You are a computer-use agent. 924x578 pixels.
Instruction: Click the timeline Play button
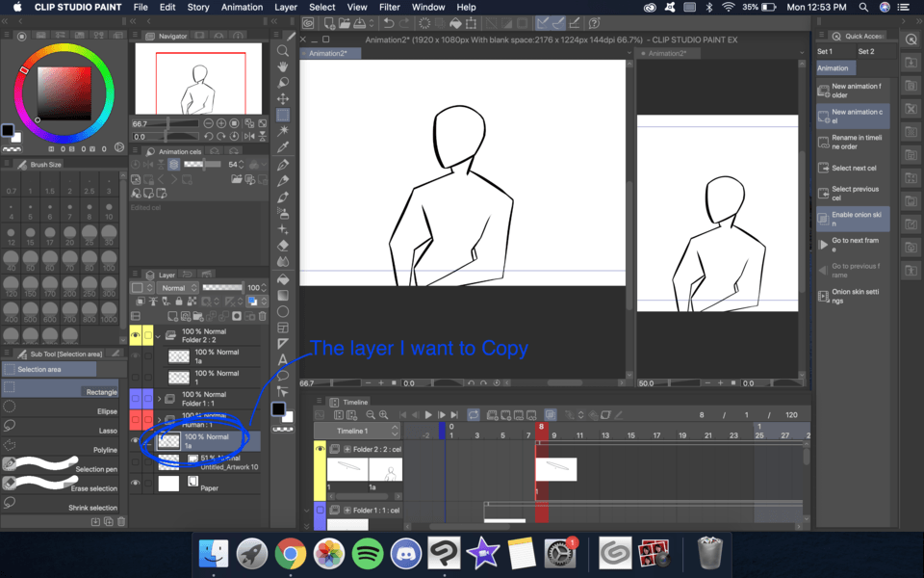point(428,415)
